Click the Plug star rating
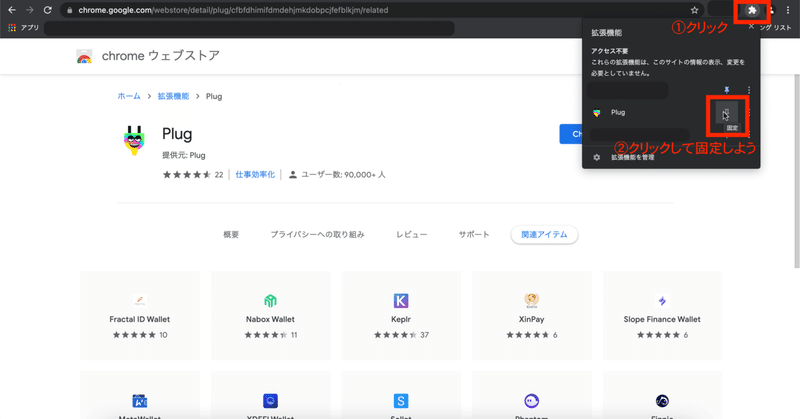This screenshot has width=800, height=419. click(187, 175)
